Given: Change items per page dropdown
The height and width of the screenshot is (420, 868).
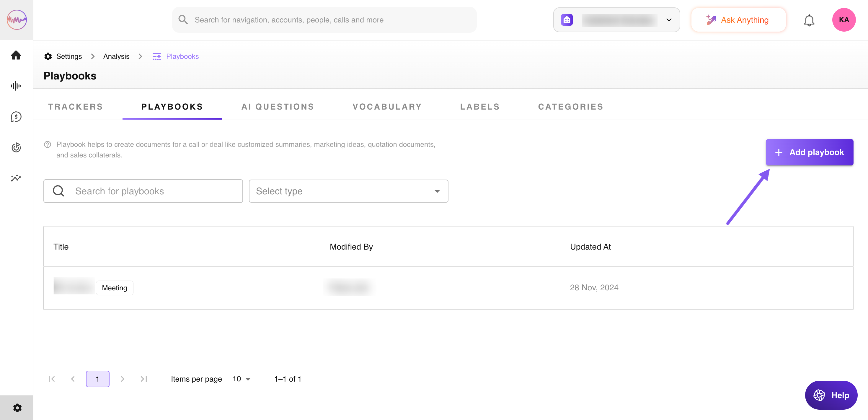Looking at the screenshot, I should [x=242, y=379].
